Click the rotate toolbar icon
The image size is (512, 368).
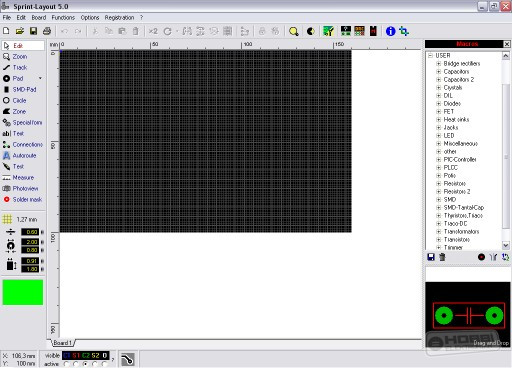pyautogui.click(x=167, y=31)
